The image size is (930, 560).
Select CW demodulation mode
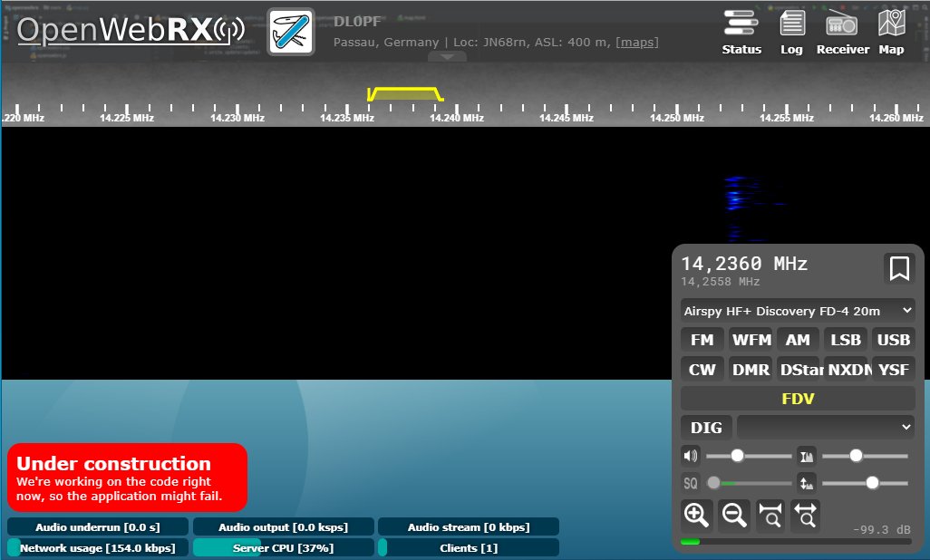[x=702, y=370]
